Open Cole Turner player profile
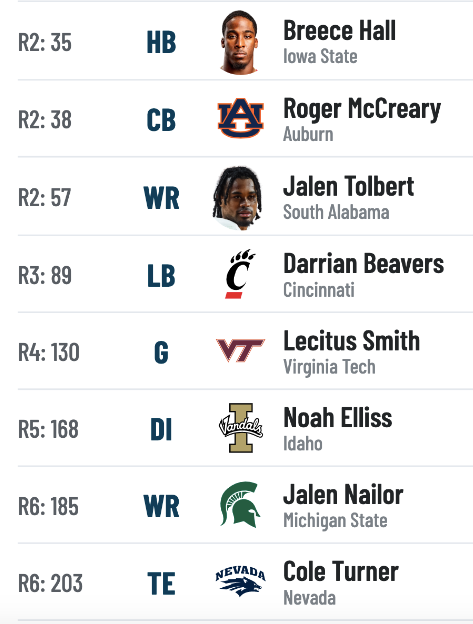 coord(341,571)
